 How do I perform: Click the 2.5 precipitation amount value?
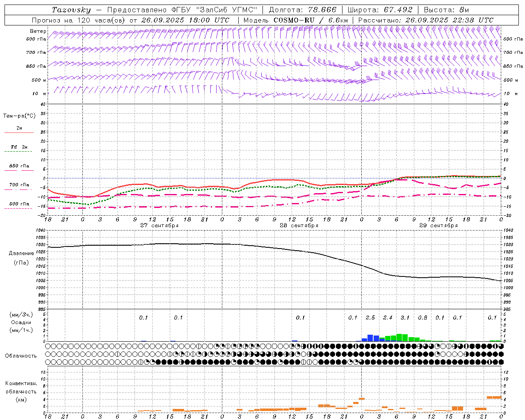pos(370,317)
